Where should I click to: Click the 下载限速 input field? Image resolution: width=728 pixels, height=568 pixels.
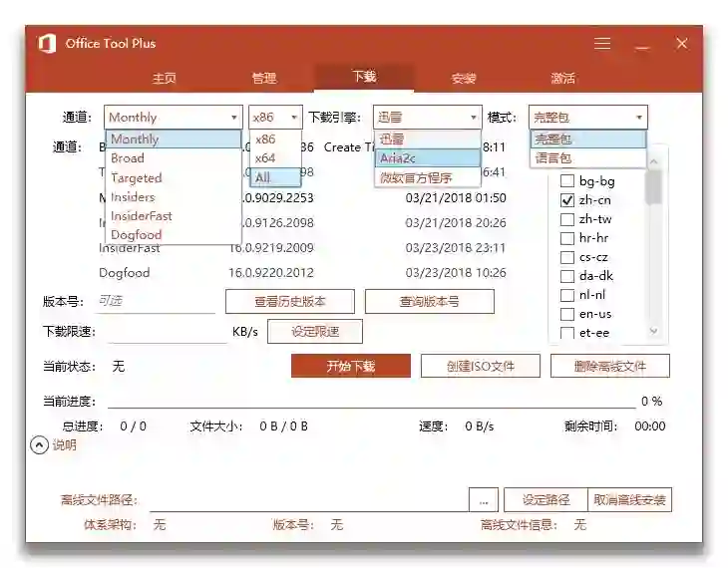coord(168,332)
